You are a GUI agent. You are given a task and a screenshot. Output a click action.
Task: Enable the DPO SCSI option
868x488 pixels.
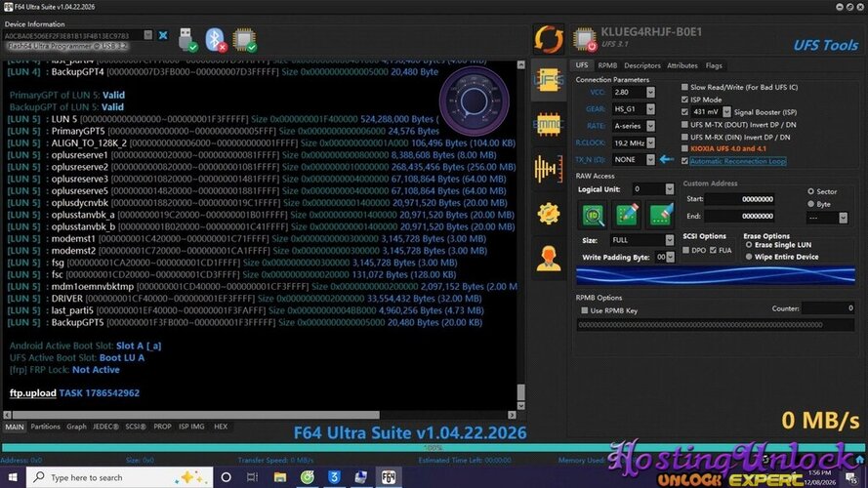[685, 250]
